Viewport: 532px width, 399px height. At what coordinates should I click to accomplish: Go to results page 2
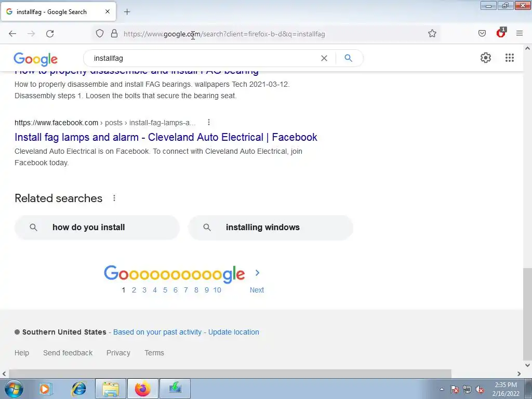tap(134, 290)
